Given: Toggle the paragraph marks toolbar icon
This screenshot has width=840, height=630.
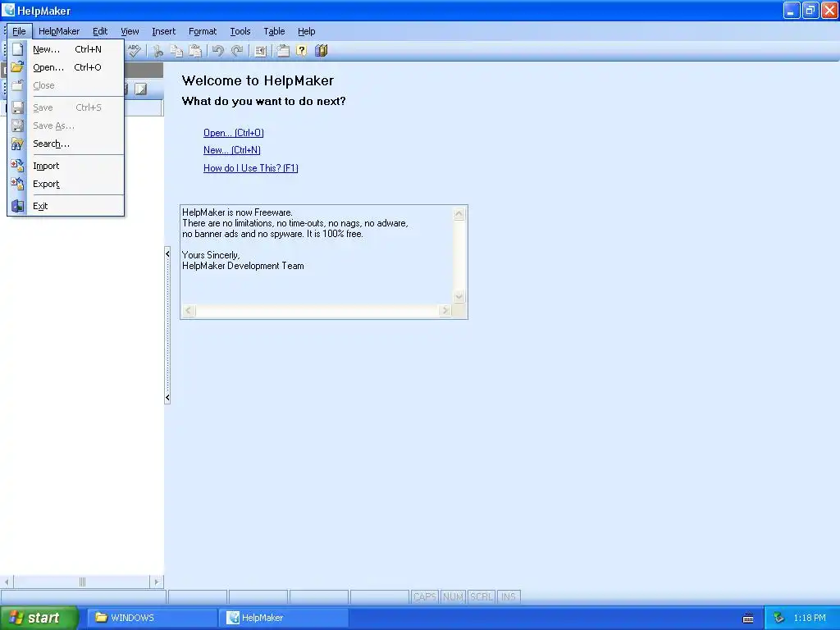Looking at the screenshot, I should [260, 51].
